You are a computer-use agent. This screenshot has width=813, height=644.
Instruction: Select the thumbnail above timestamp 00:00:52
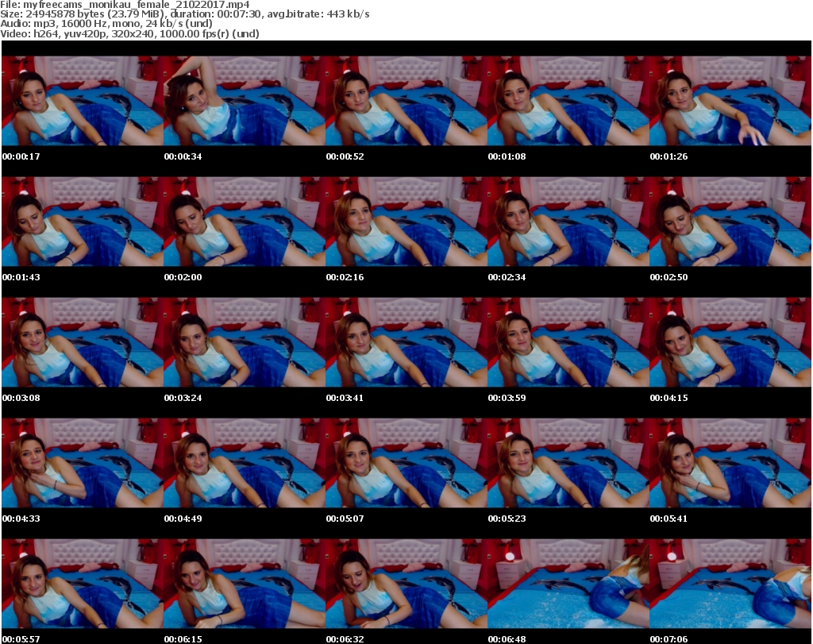[x=406, y=101]
